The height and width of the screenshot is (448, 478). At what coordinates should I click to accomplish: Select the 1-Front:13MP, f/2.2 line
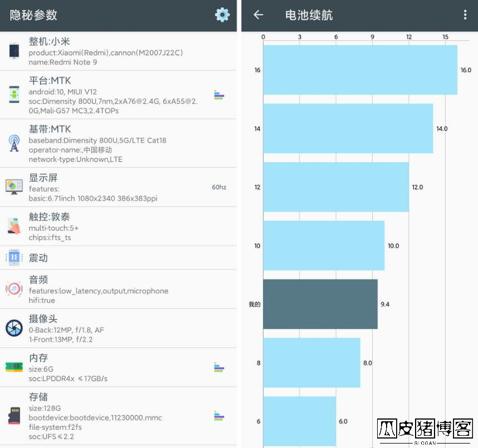[x=61, y=339]
